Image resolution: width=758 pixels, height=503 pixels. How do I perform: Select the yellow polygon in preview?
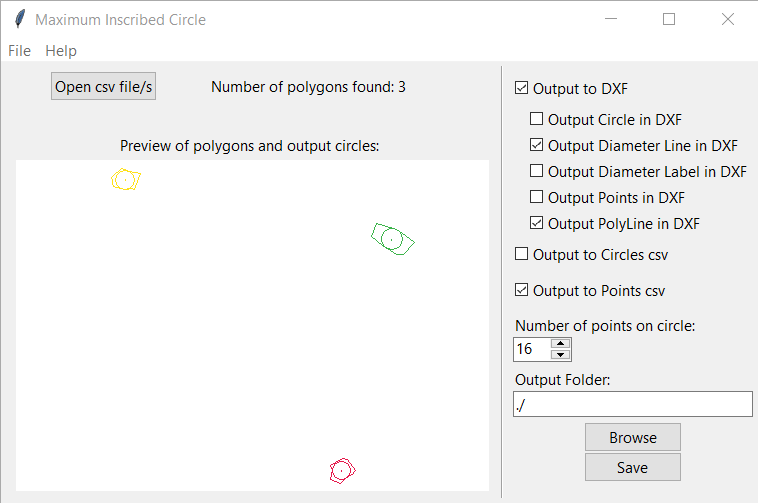126,179
